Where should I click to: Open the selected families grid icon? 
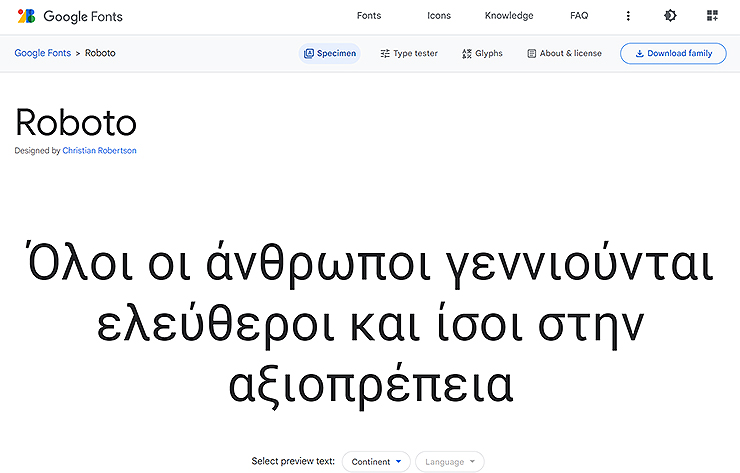tap(712, 16)
